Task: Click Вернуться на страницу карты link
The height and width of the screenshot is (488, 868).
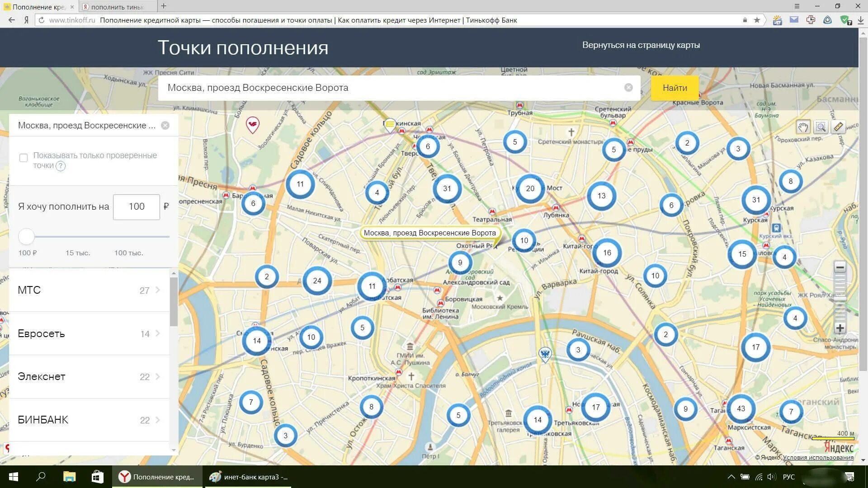Action: (641, 45)
